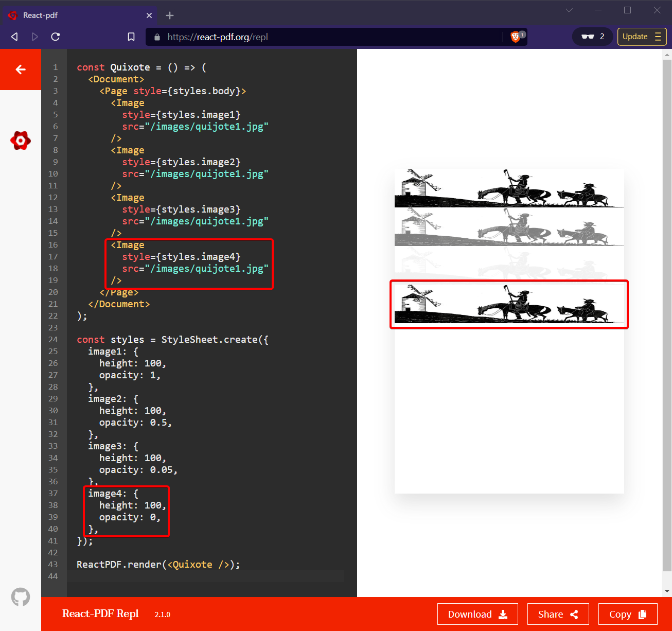The width and height of the screenshot is (672, 631).
Task: Bookmark the page using the bookmark icon
Action: [x=131, y=37]
